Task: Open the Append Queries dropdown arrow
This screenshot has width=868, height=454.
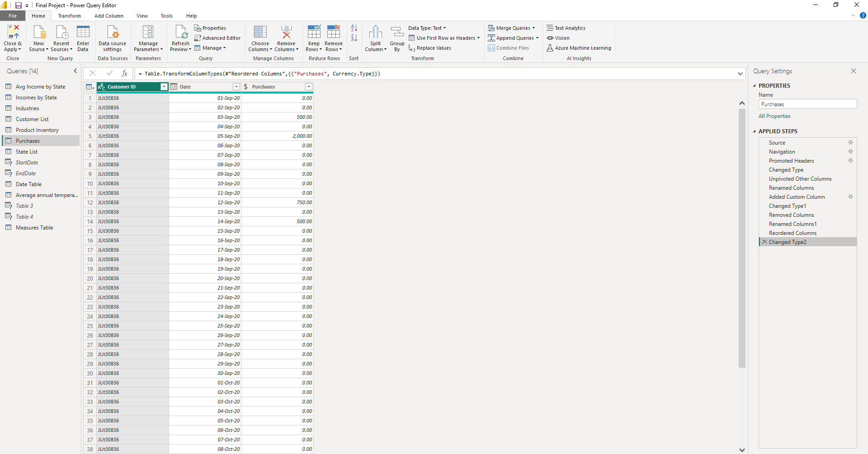Action: pyautogui.click(x=537, y=38)
